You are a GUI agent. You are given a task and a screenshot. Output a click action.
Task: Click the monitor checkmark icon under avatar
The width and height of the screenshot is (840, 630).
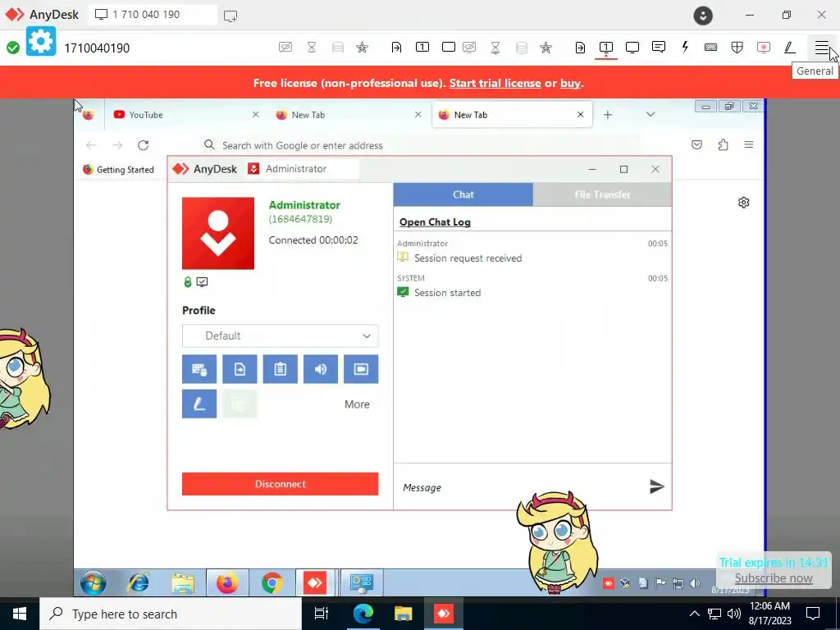pyautogui.click(x=202, y=282)
